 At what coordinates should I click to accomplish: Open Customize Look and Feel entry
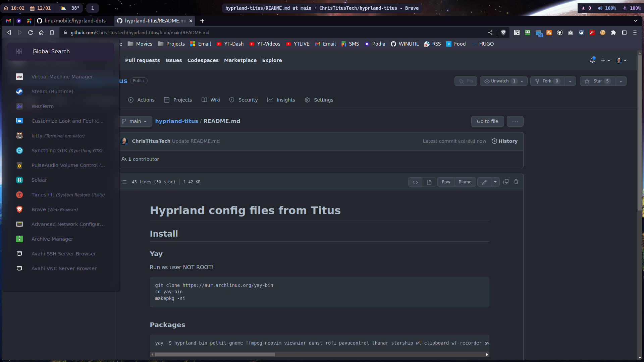60,121
